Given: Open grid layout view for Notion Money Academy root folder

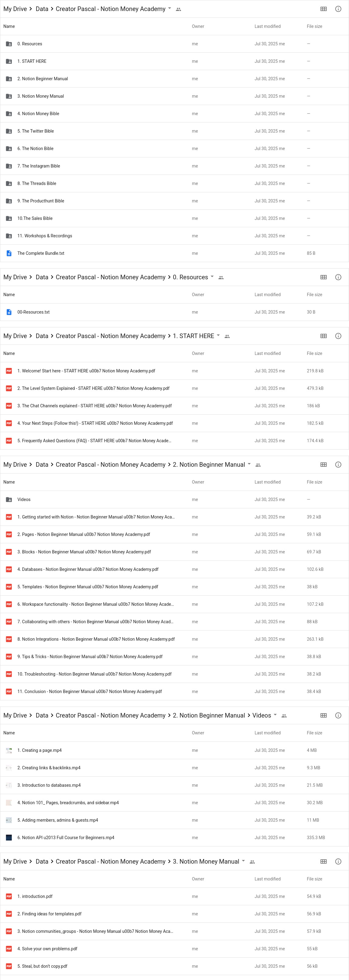Looking at the screenshot, I should 324,9.
